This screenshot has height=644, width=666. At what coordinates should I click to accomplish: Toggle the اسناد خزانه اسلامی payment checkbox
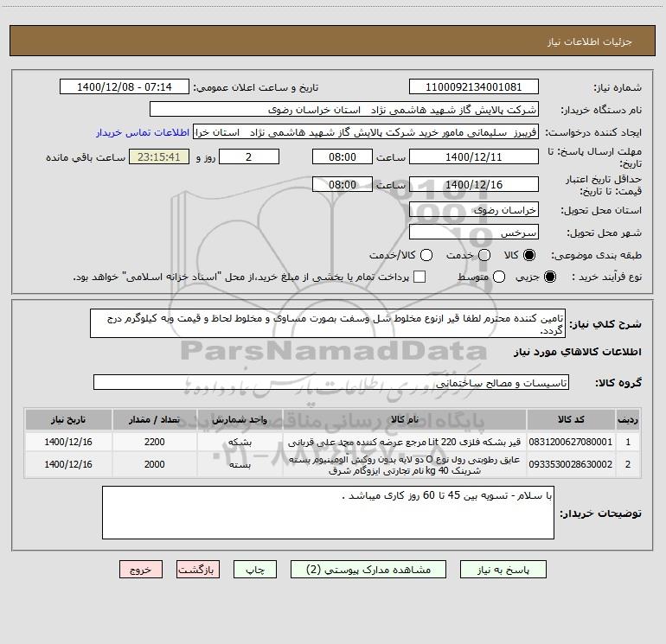point(419,277)
